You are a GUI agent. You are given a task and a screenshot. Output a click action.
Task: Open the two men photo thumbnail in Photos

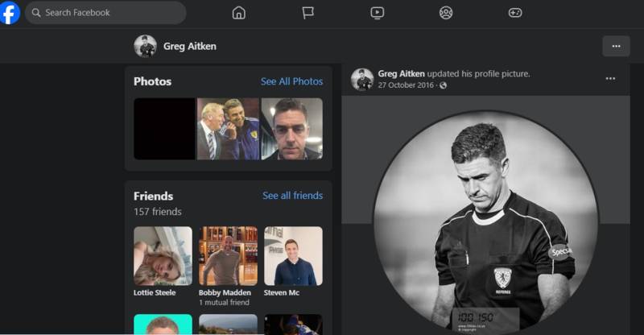228,129
